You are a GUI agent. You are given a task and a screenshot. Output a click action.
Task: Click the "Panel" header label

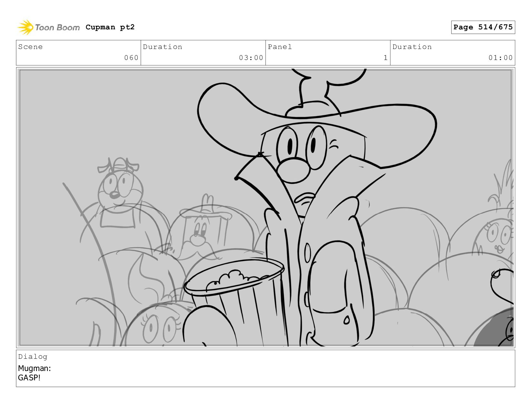[280, 47]
